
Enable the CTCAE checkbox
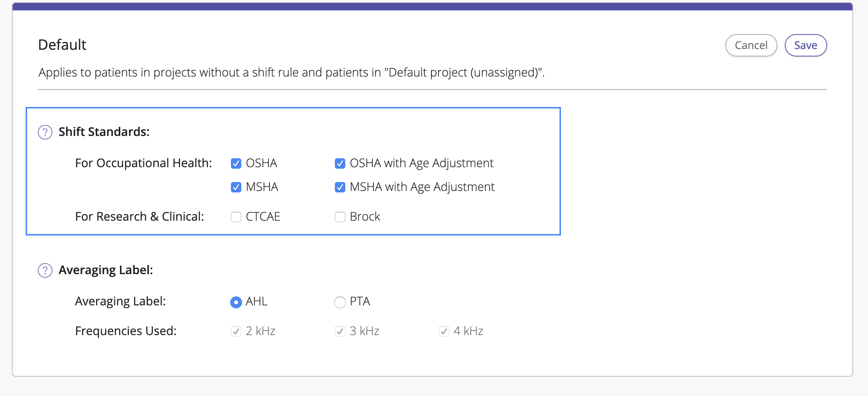tap(236, 217)
